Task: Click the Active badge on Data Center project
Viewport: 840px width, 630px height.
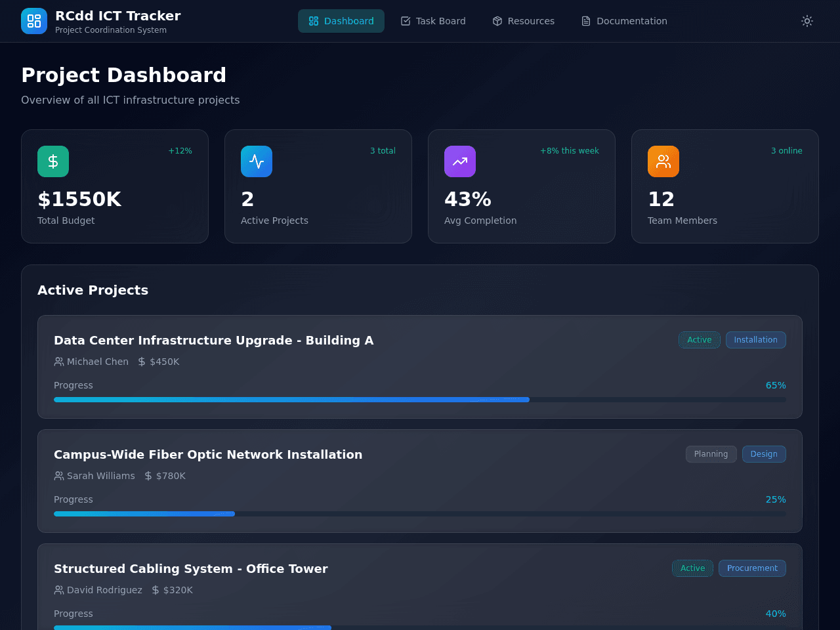Action: coord(700,340)
